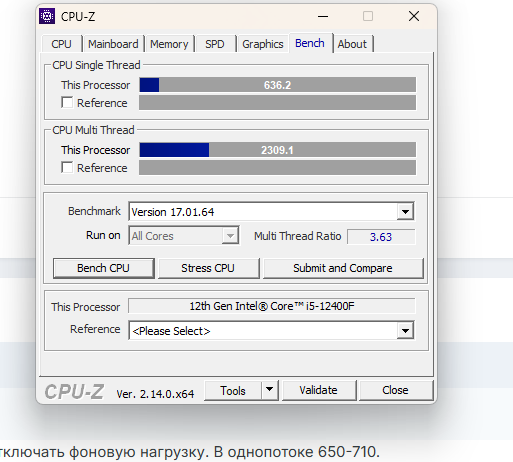Click the Validate button
The image size is (513, 462).
(318, 390)
